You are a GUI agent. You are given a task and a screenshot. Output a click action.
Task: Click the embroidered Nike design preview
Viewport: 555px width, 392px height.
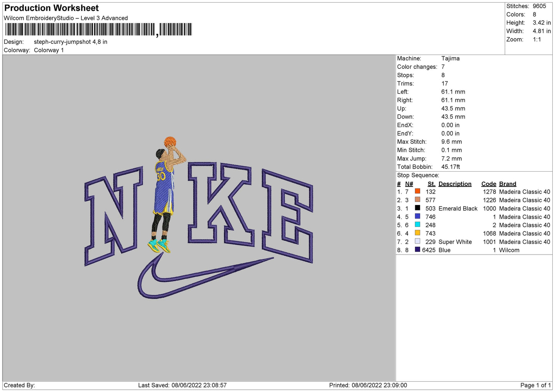[199, 218]
